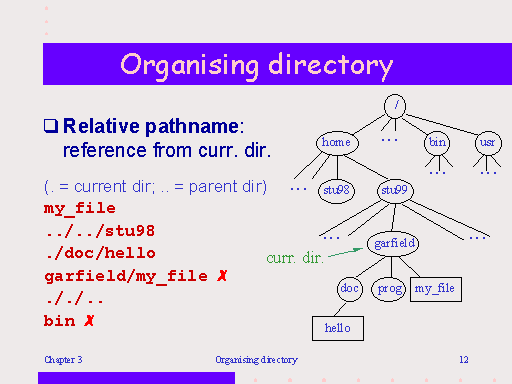This screenshot has width=512, height=384.
Task: Click the 'Chapter 3' footer text
Action: tap(63, 360)
